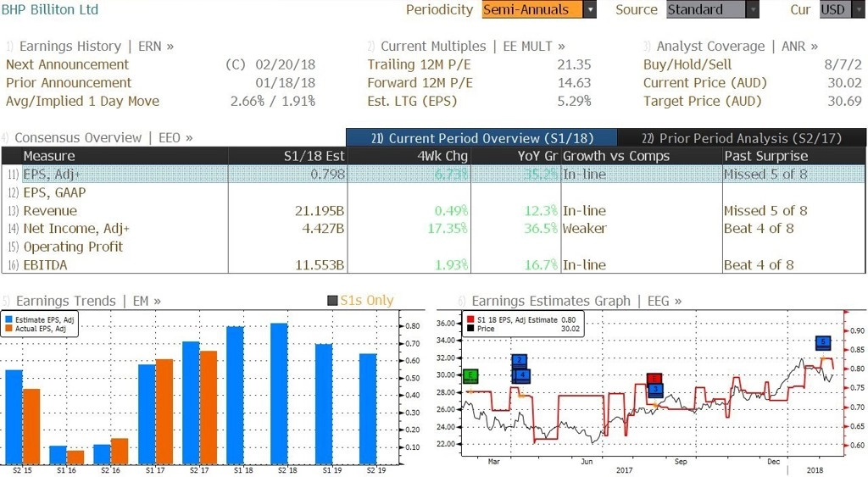Image resolution: width=868 pixels, height=477 pixels.
Task: Click Prior Announcement date 01/18/18
Action: 285,83
